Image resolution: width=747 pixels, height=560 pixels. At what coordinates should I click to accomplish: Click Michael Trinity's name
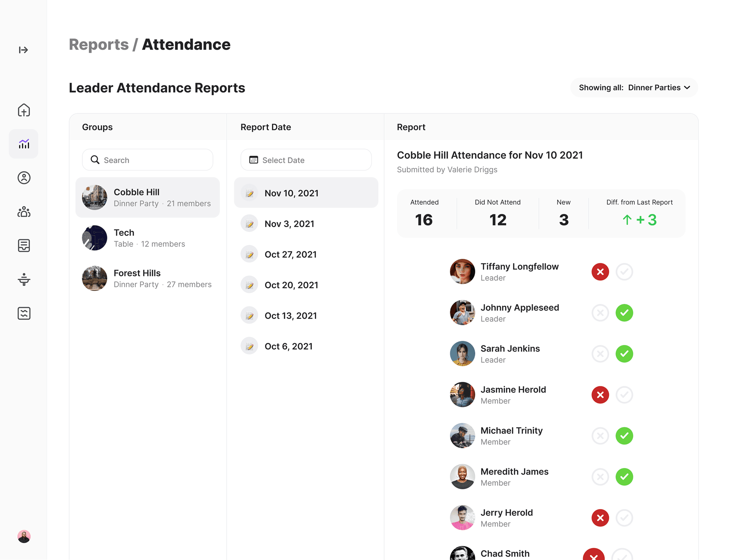click(x=511, y=431)
